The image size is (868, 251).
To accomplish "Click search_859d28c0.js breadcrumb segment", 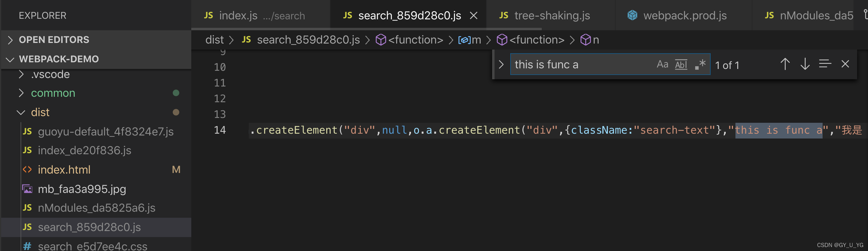I will (308, 40).
